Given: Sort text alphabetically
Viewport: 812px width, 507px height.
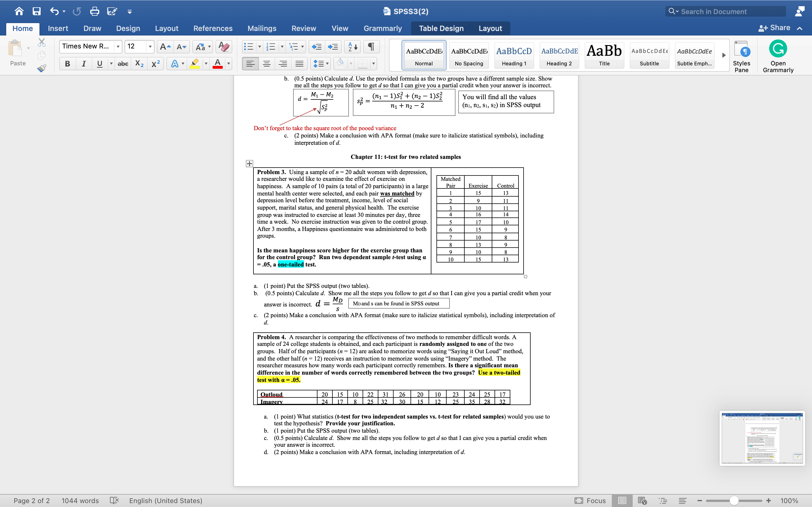Looking at the screenshot, I should coord(352,46).
